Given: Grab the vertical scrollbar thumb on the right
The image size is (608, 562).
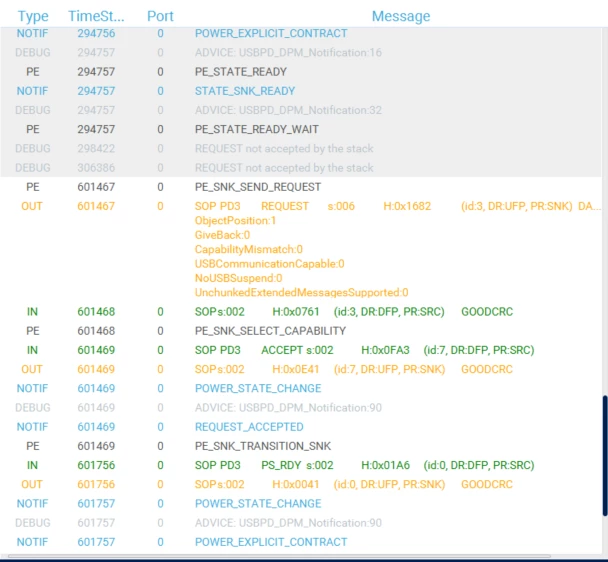Looking at the screenshot, I should (x=605, y=455).
